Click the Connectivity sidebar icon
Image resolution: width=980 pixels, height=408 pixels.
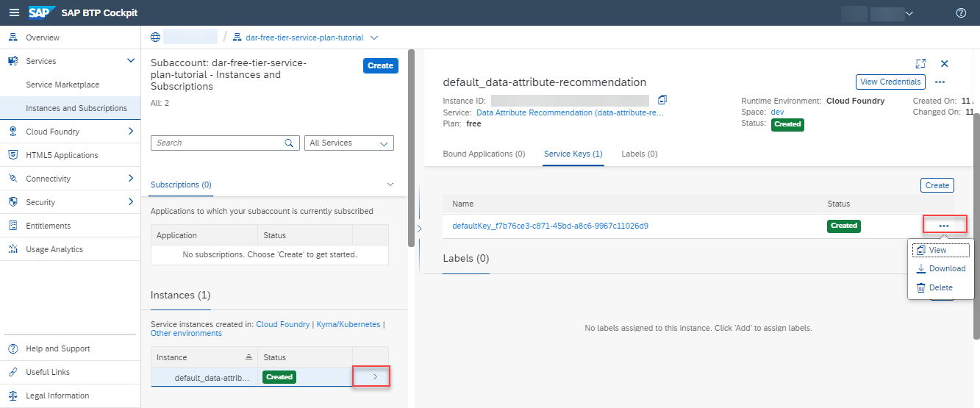(x=12, y=179)
